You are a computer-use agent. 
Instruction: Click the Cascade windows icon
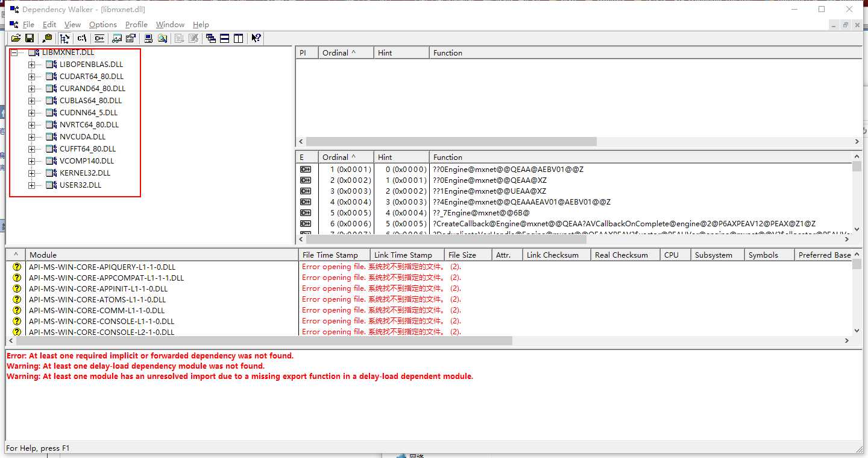tap(210, 38)
